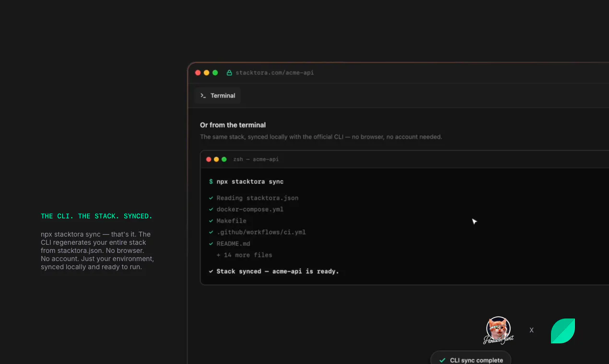The image size is (609, 364).
Task: Click the 'Makefile' output line
Action: click(x=231, y=221)
